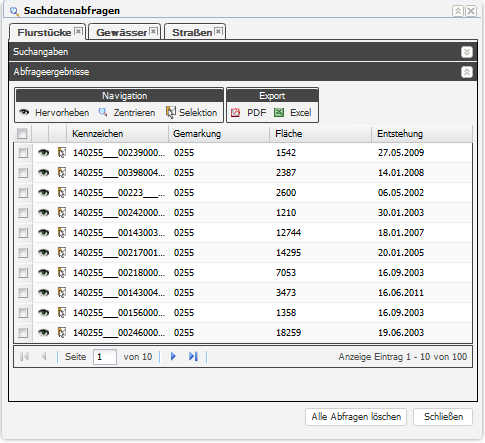Click selection icon in row dated 19.06.2003
The image size is (485, 443).
click(x=62, y=333)
